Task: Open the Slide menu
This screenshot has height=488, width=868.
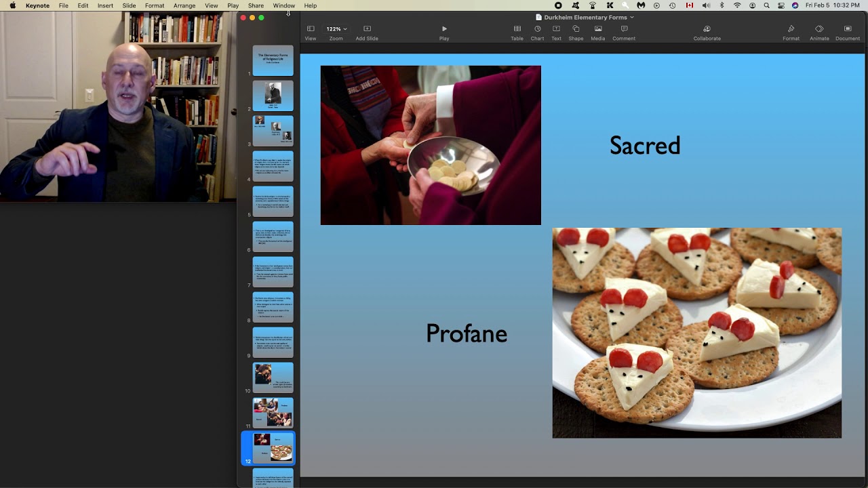Action: (129, 5)
